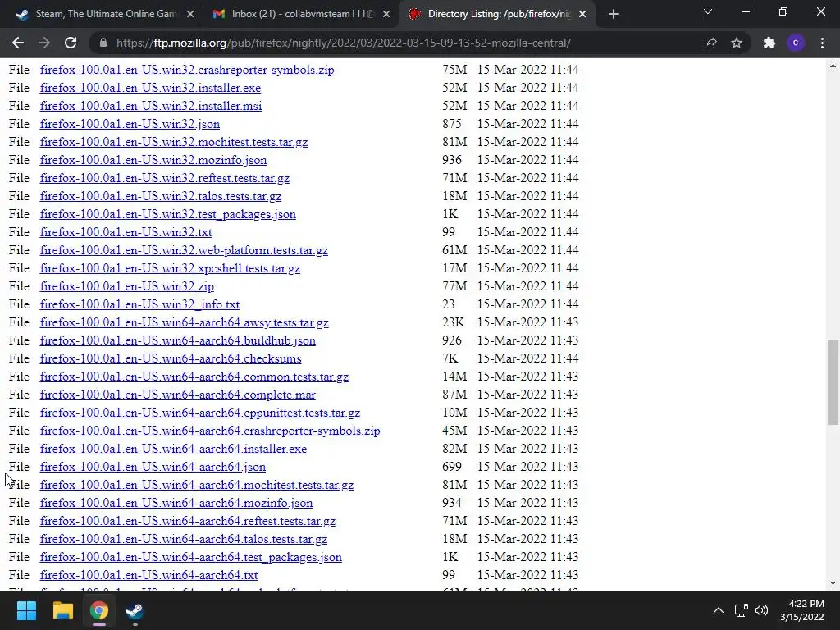Close the Steam tab
The height and width of the screenshot is (630, 840).
coord(190,15)
